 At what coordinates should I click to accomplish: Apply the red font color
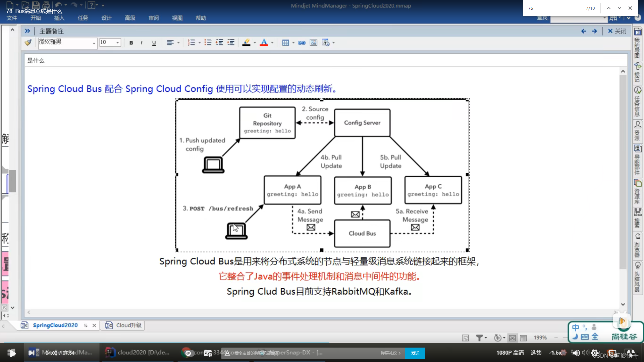pyautogui.click(x=264, y=43)
